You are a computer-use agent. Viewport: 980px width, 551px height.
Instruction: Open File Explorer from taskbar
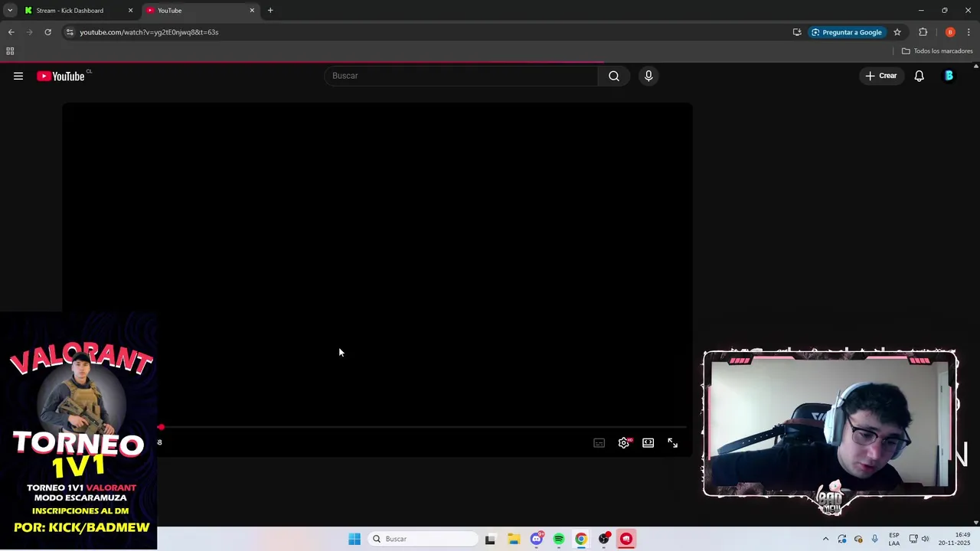pyautogui.click(x=514, y=539)
